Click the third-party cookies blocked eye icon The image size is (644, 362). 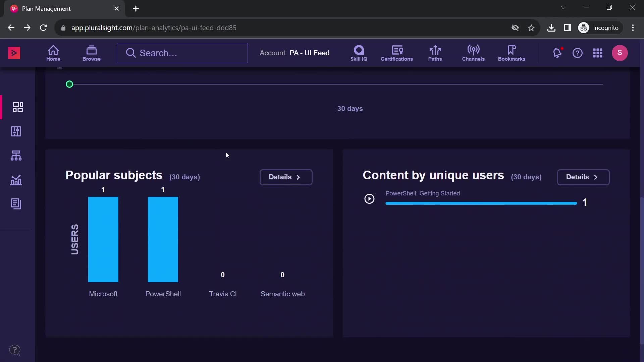[515, 28]
